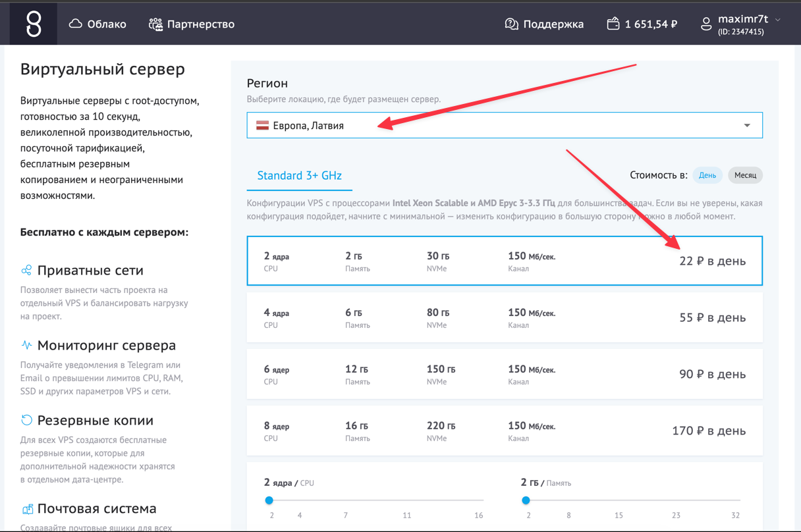Viewport: 801px width, 532px height.
Task: Click the Приватные сети network icon
Action: pyautogui.click(x=26, y=271)
